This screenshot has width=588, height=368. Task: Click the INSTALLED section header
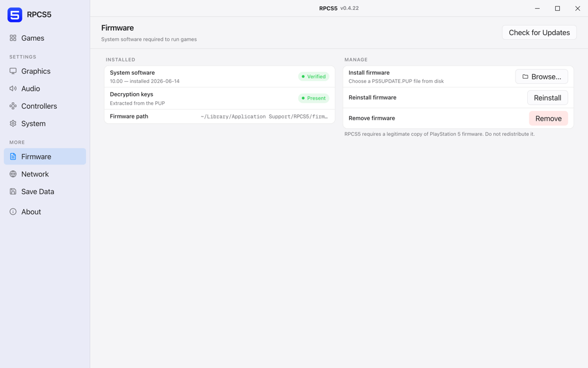(121, 60)
